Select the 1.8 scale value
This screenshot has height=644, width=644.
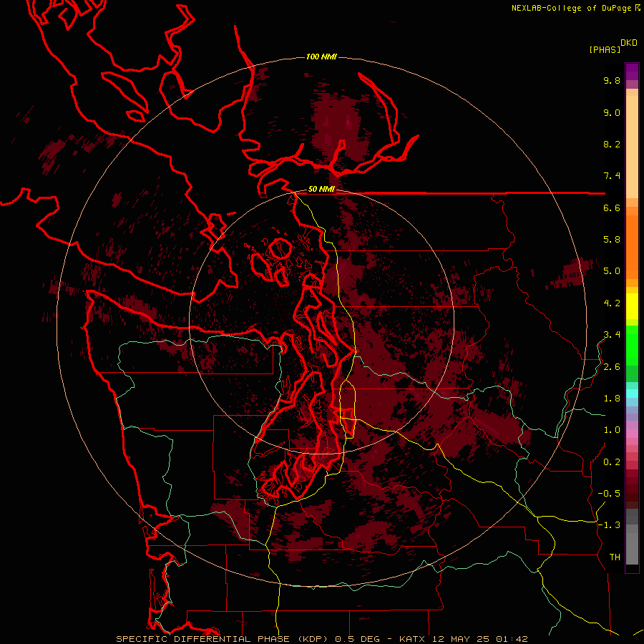click(x=612, y=399)
